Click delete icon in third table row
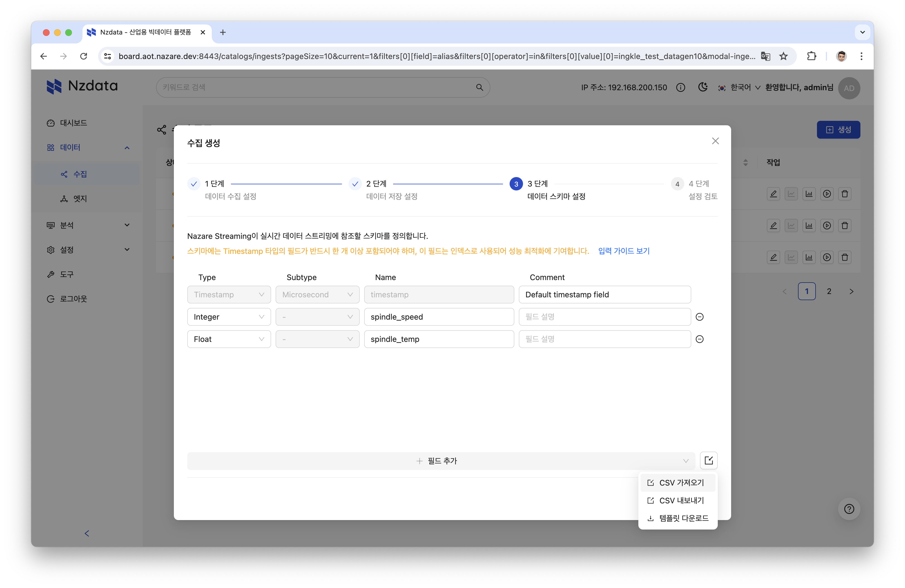The image size is (905, 588). (x=845, y=257)
